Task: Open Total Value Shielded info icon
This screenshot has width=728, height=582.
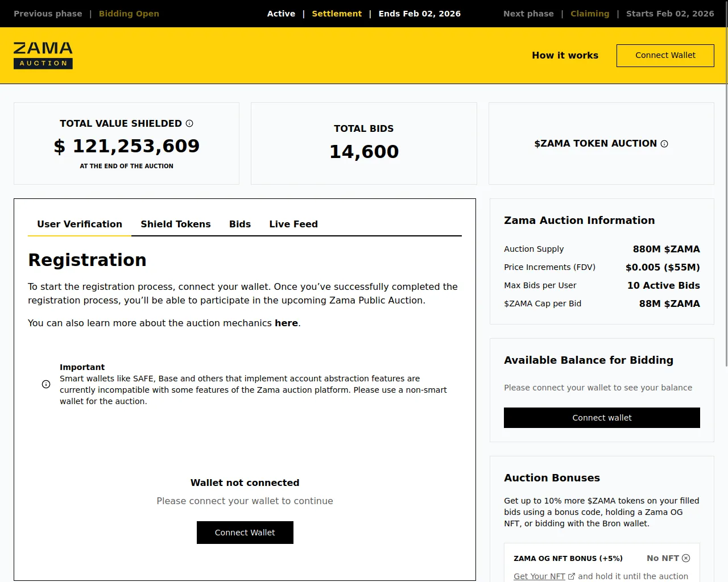Action: point(189,123)
